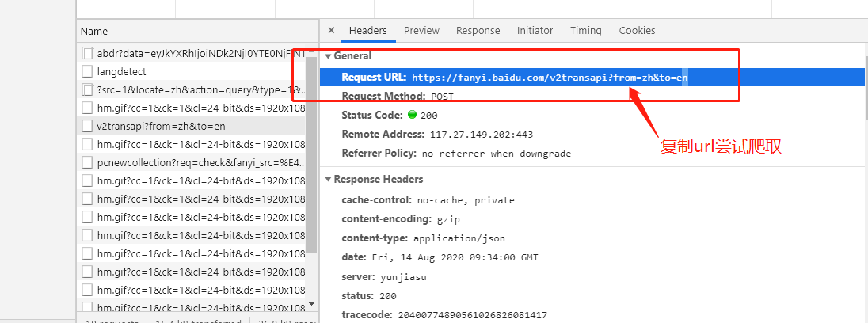Click the Referrer Policy no-referrer-when-downgrade line
Image resolution: width=868 pixels, height=323 pixels.
coord(456,153)
